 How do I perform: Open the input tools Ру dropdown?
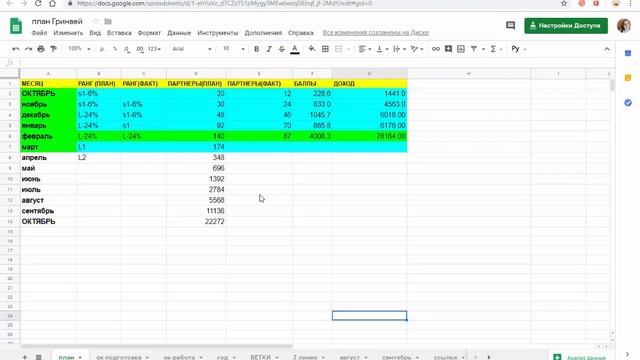click(518, 49)
